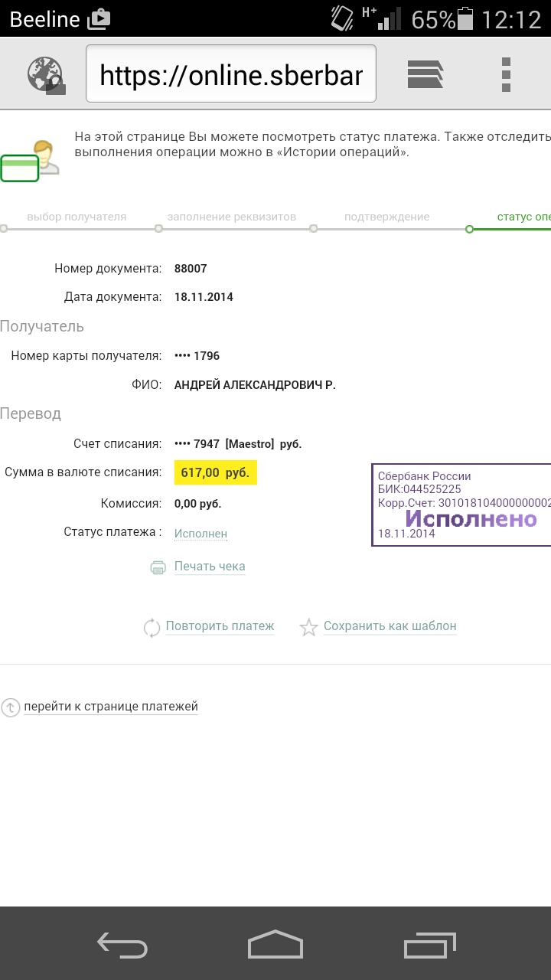Viewport: 551px width, 980px height.
Task: Tap the globe site security icon
Action: (x=45, y=74)
